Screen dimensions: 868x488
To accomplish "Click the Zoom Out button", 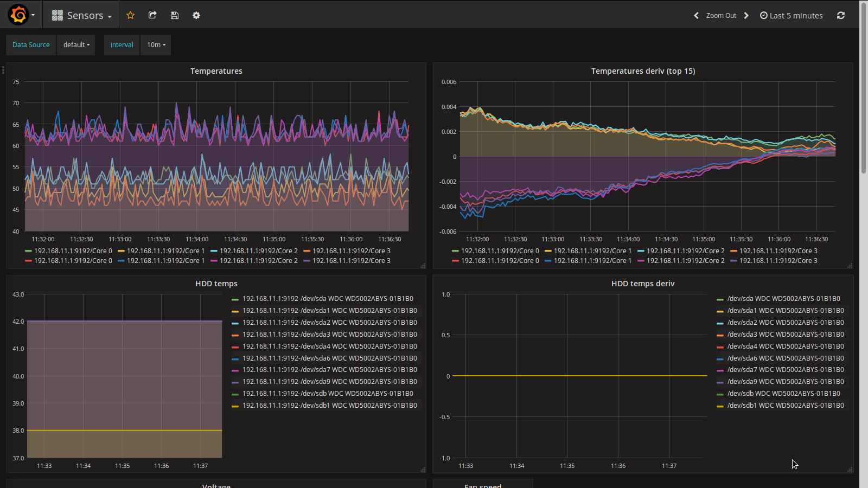I will [x=721, y=16].
